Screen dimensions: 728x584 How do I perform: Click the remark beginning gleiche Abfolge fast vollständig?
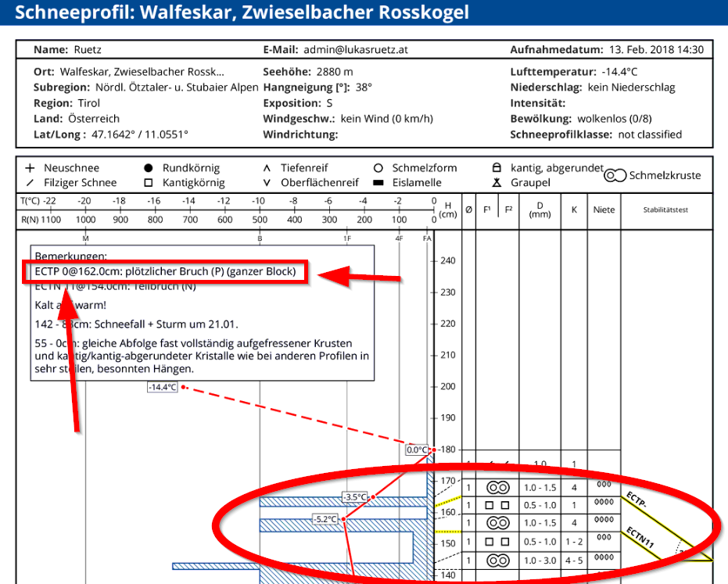coord(202,356)
